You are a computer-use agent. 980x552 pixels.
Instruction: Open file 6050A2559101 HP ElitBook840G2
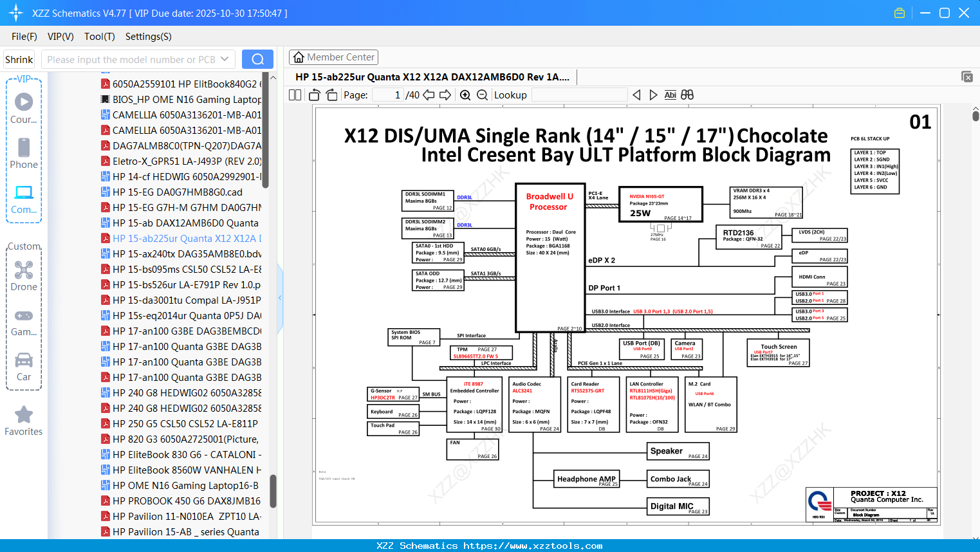(181, 84)
